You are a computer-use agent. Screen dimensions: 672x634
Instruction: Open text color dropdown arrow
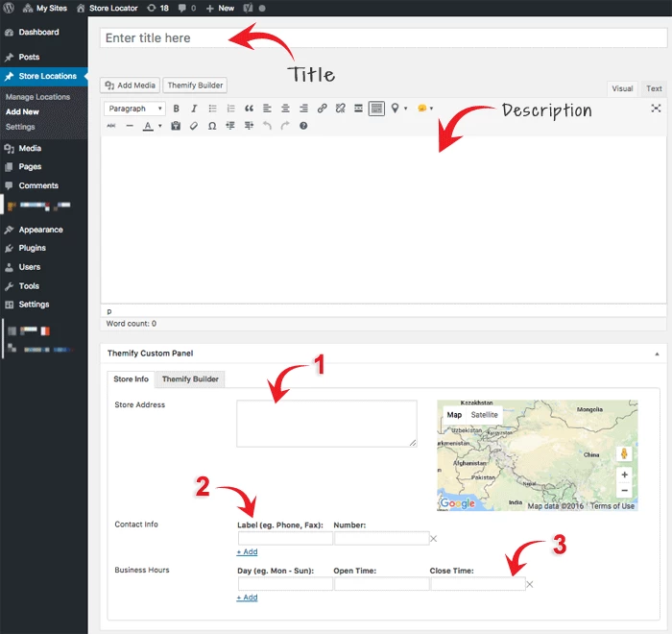pyautogui.click(x=160, y=126)
